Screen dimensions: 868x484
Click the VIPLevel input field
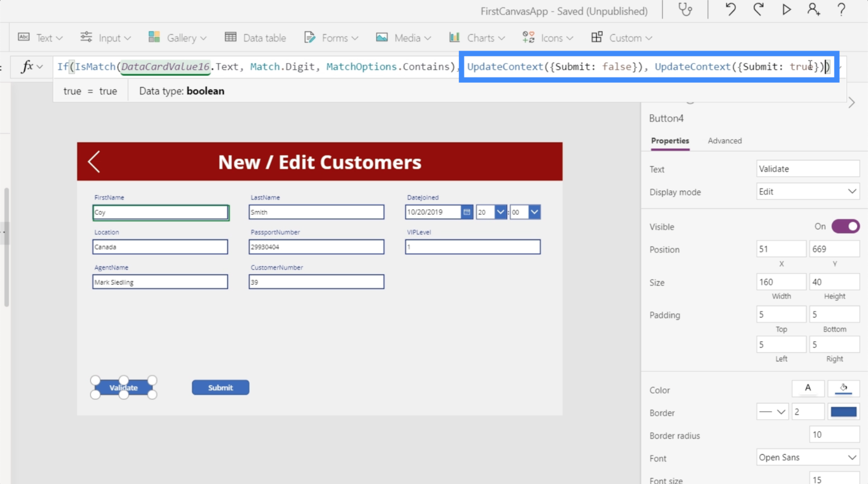pyautogui.click(x=473, y=247)
